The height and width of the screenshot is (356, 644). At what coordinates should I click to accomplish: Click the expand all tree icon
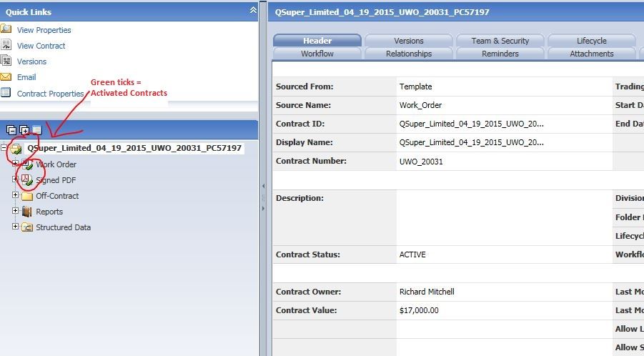pyautogui.click(x=24, y=130)
